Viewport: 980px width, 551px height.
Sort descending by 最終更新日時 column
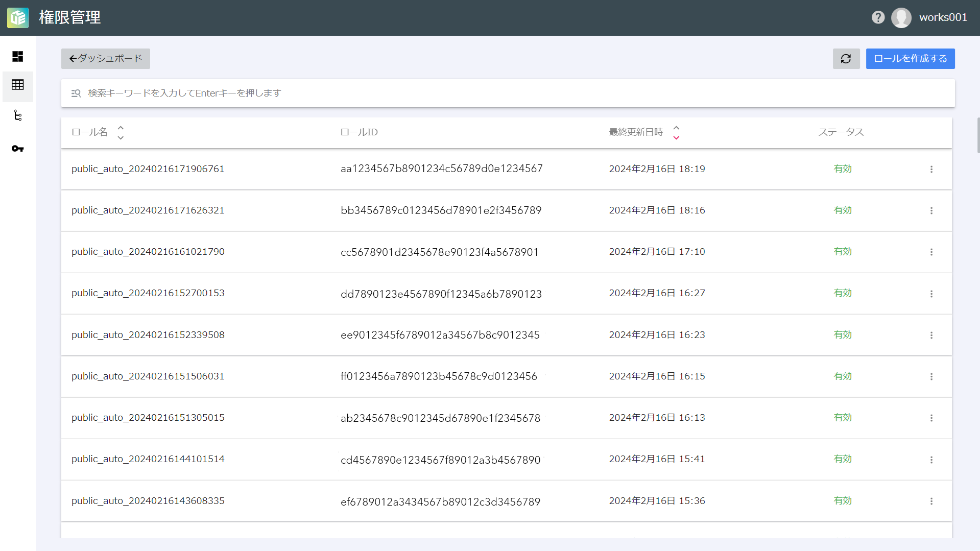pos(676,138)
